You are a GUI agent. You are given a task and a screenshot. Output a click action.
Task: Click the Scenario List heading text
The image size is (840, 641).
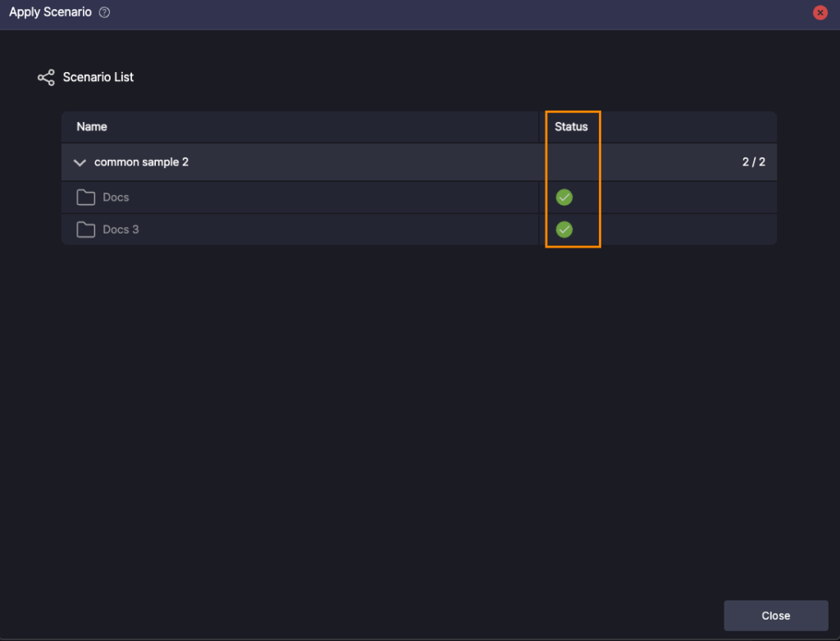pyautogui.click(x=98, y=77)
